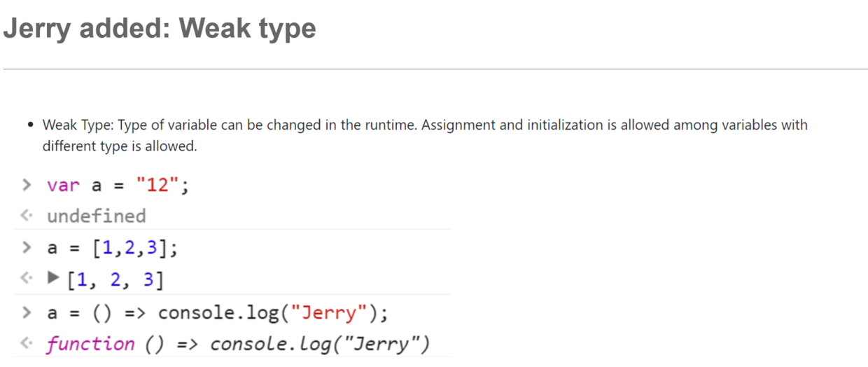Select the "var" keyword in the console
868x367 pixels.
point(62,186)
